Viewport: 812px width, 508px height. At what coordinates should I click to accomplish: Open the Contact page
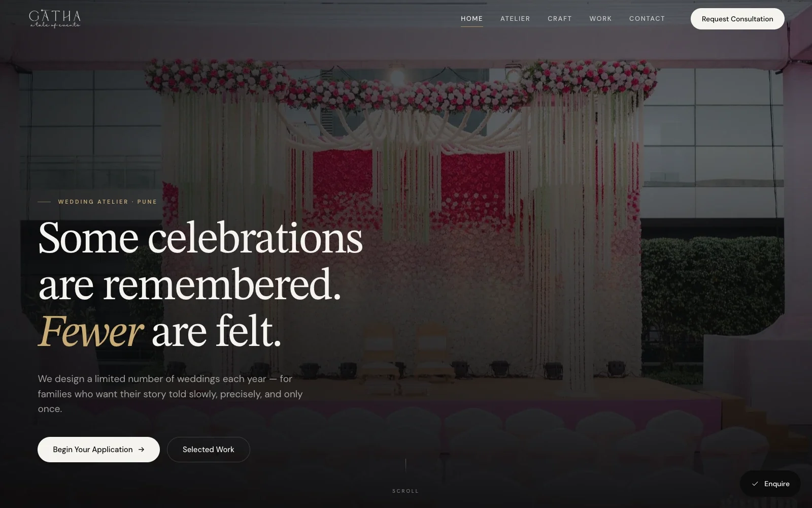(647, 19)
